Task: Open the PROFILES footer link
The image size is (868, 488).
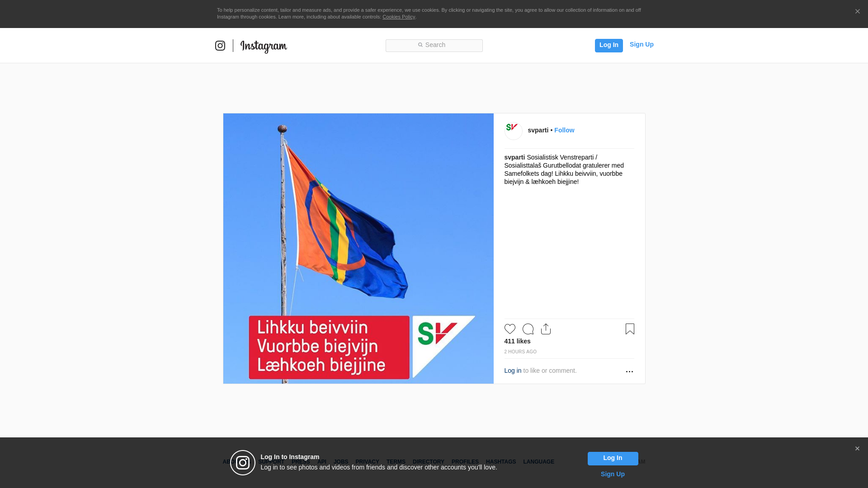Action: point(465,462)
